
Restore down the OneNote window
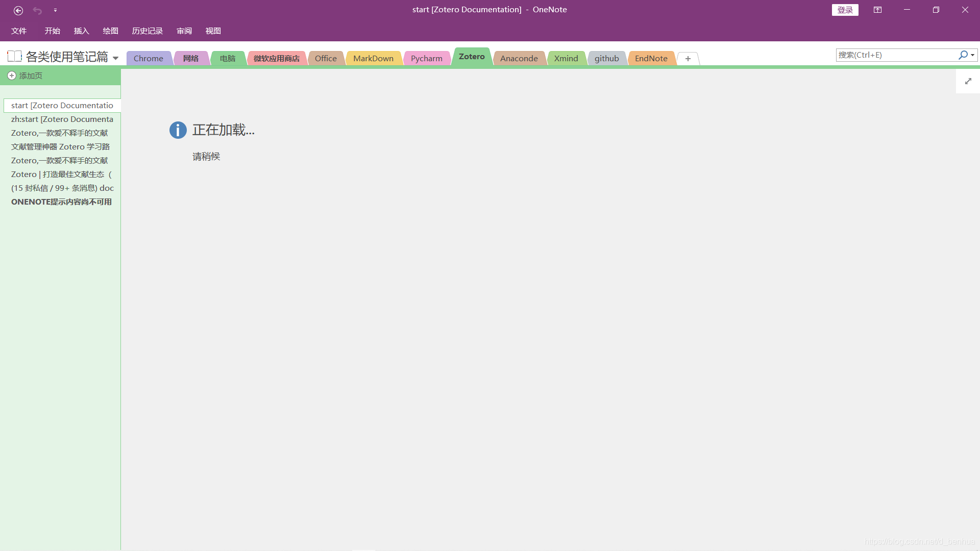tap(936, 10)
